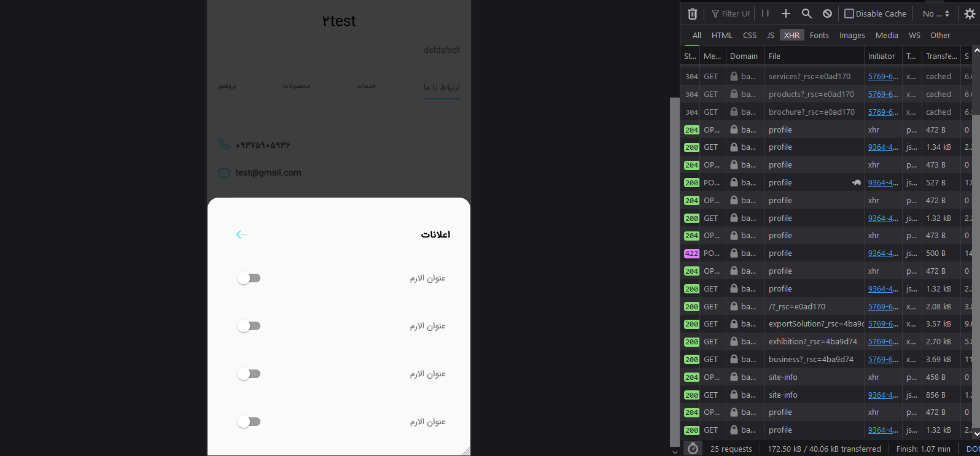Click the lock icon in the brochure?_rsc row
The height and width of the screenshot is (456, 980).
(734, 112)
